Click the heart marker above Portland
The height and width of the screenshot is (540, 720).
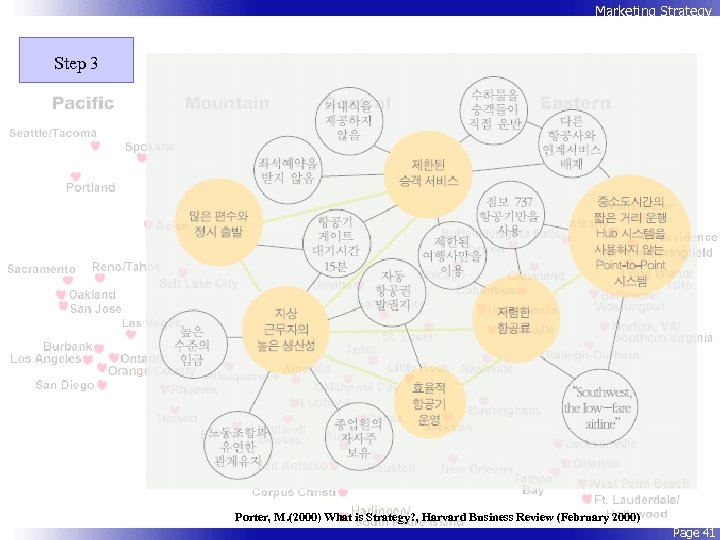pyautogui.click(x=76, y=176)
